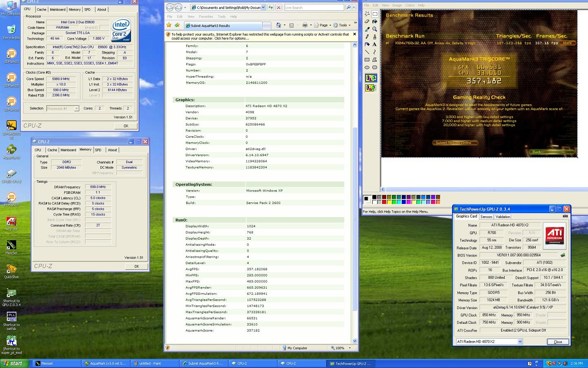Select the Pencil tool in Paint
Viewport: 588px width, 368px height.
(x=367, y=37)
